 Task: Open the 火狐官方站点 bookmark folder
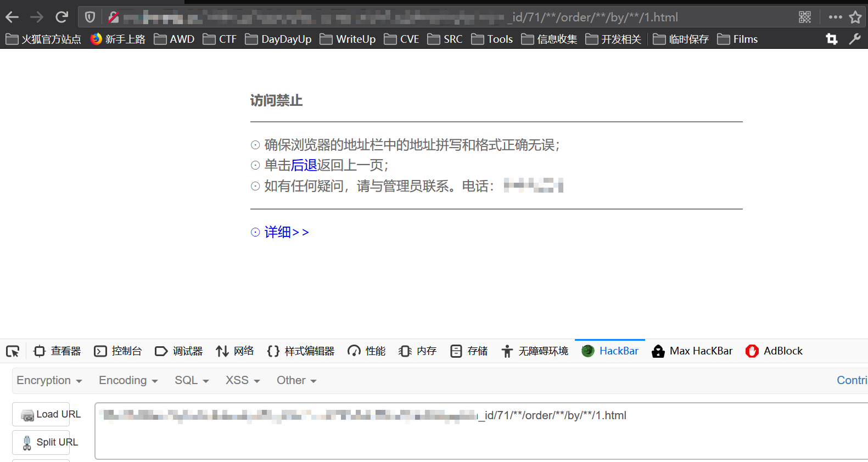[43, 39]
